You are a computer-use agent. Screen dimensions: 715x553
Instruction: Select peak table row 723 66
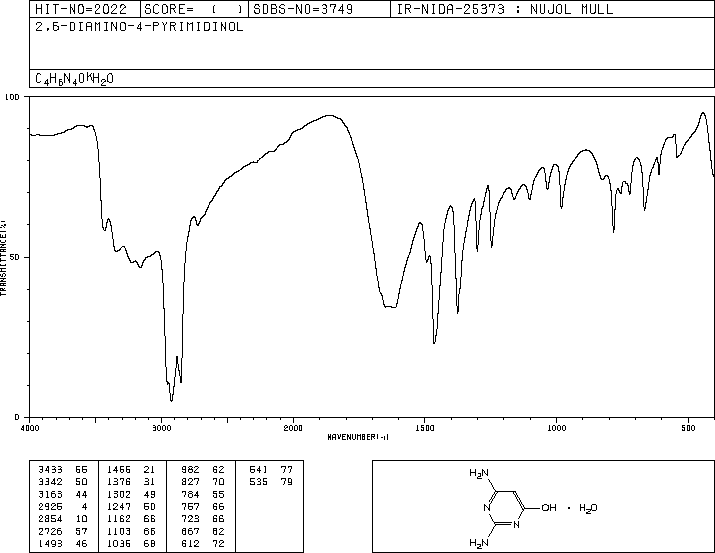(x=203, y=519)
